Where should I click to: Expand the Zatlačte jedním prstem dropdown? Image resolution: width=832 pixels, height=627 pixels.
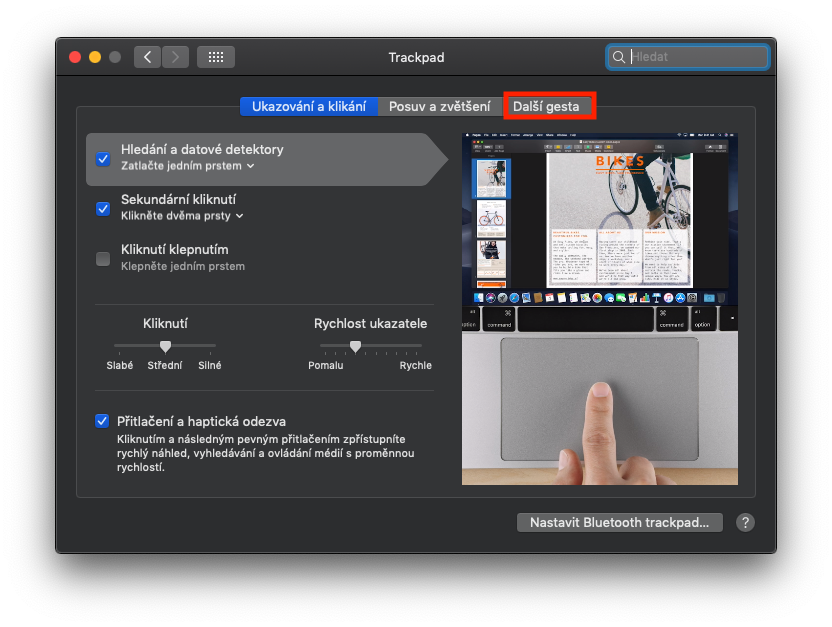(x=188, y=166)
